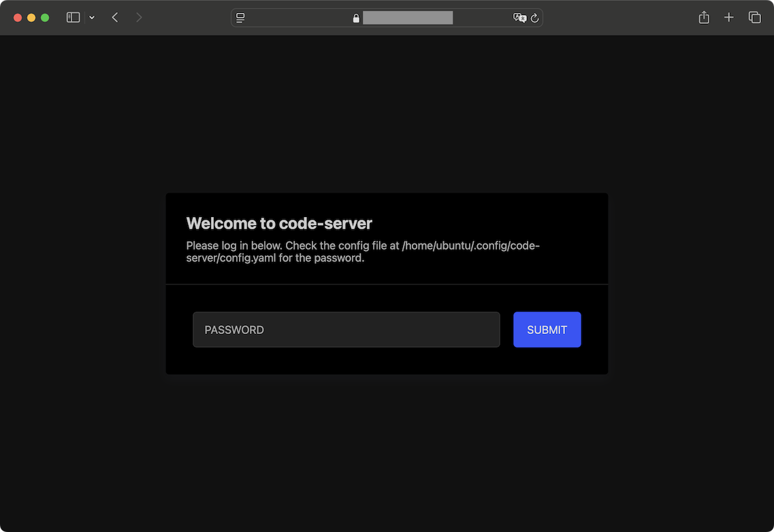The height and width of the screenshot is (532, 774).
Task: Open a new tab with plus icon
Action: pos(729,18)
